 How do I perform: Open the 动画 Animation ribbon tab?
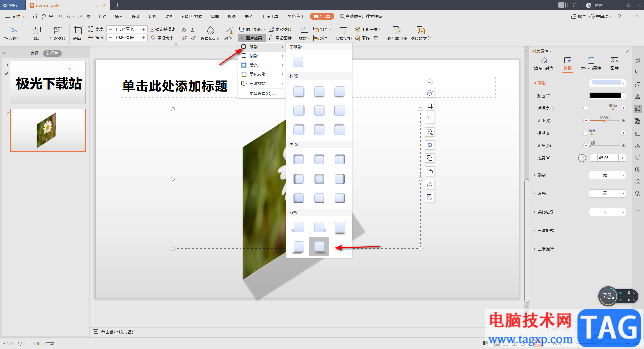point(169,16)
